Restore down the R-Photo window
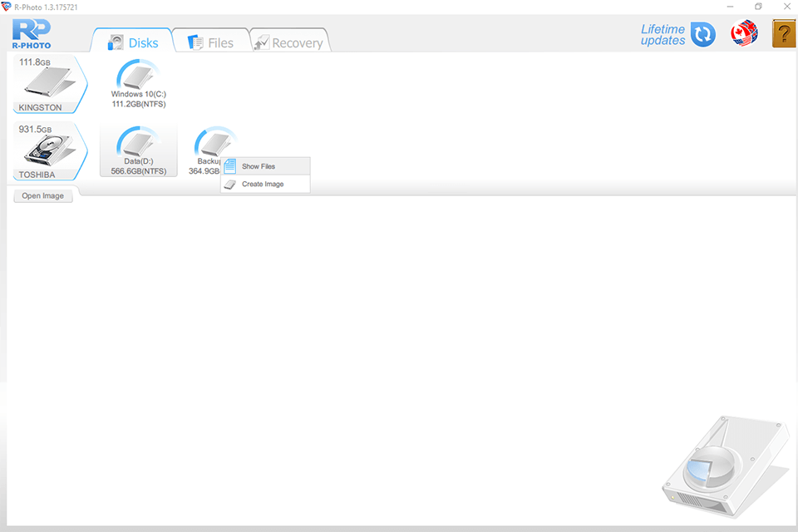 point(758,7)
